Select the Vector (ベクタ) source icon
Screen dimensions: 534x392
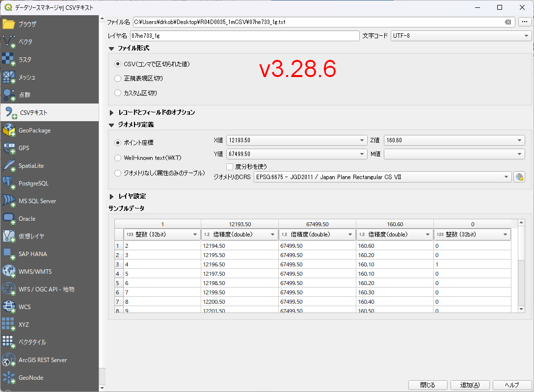pos(9,42)
